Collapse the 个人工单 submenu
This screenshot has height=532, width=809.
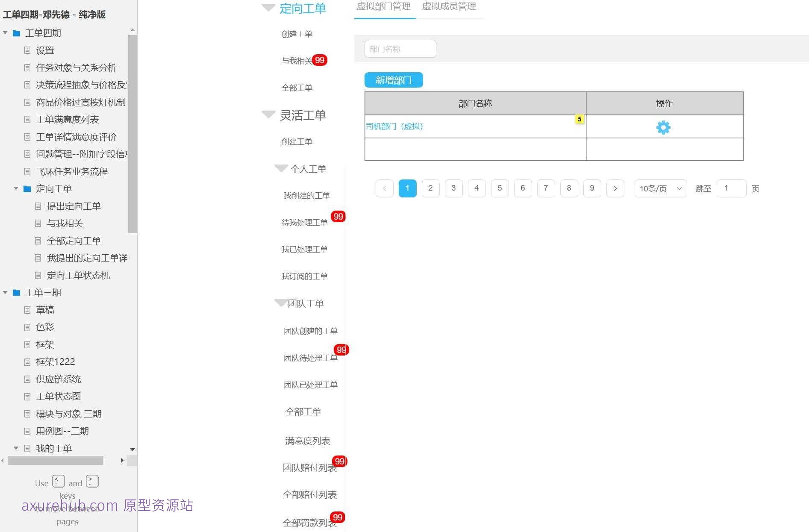coord(281,168)
